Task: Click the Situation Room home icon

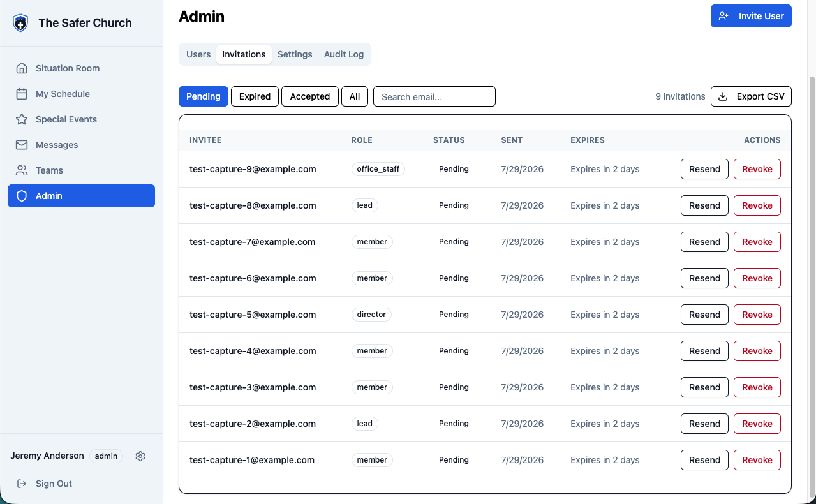Action: pos(22,68)
